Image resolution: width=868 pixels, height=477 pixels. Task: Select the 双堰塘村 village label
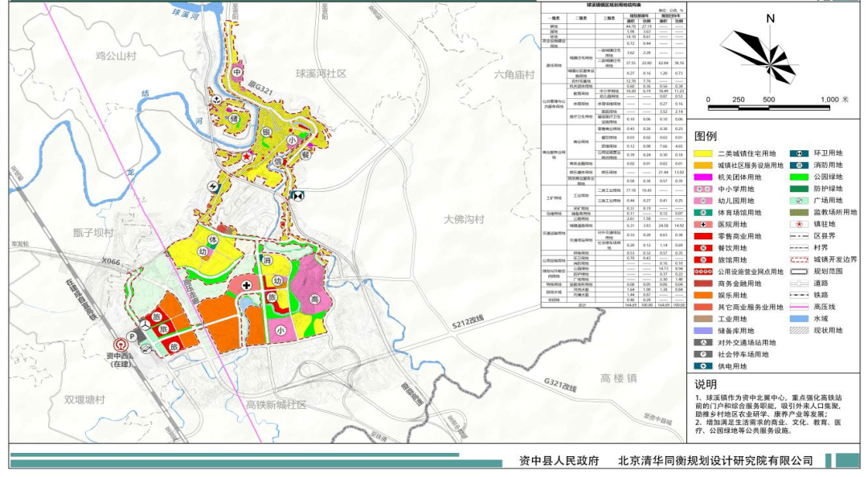[x=84, y=400]
